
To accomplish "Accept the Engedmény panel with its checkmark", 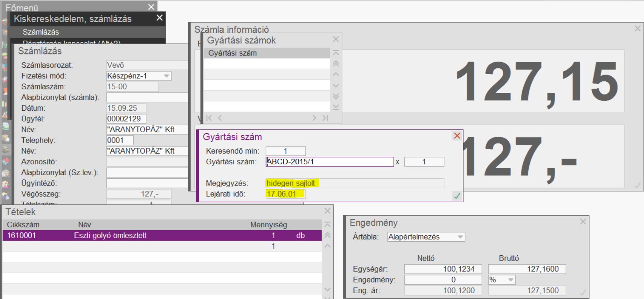I will coord(583,292).
